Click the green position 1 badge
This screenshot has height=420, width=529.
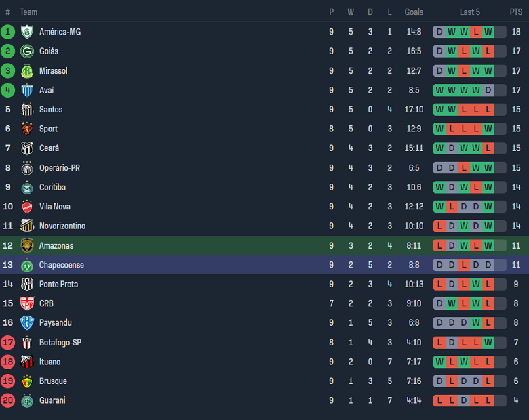coord(8,32)
